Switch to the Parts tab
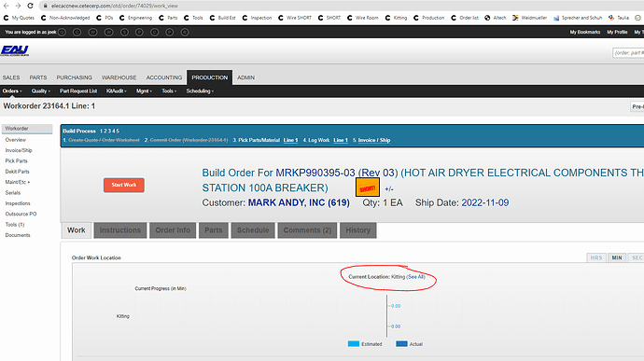This screenshot has width=644, height=361. pyautogui.click(x=214, y=230)
